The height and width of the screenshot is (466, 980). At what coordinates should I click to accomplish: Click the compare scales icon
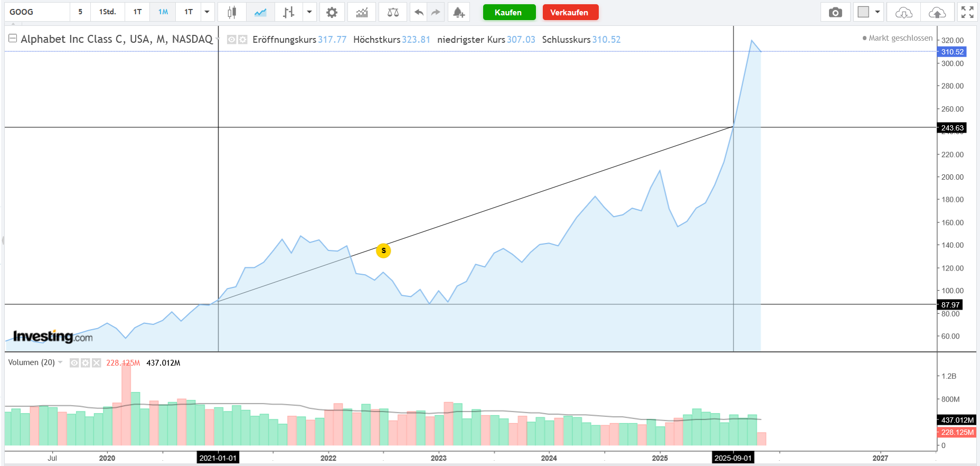click(393, 12)
